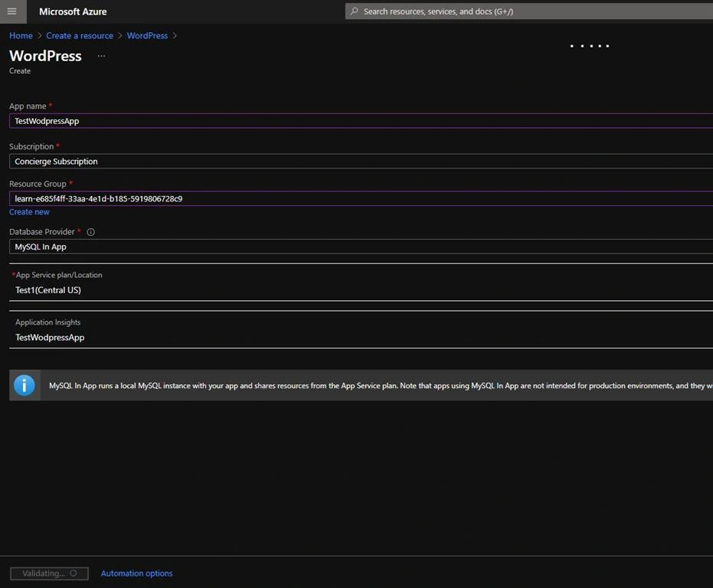Screen dimensions: 713x588
Task: Go to Home breadcrumb
Action: (x=21, y=35)
